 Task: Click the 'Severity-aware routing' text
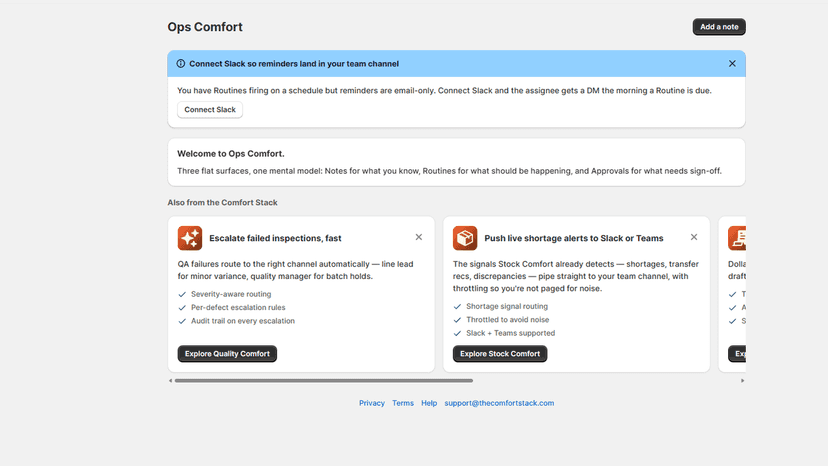coord(231,294)
